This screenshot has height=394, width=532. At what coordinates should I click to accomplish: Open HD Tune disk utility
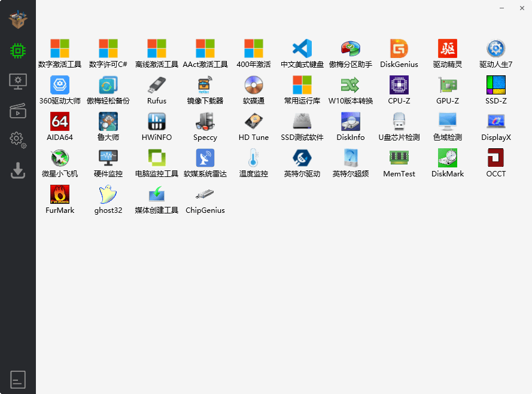pyautogui.click(x=253, y=126)
